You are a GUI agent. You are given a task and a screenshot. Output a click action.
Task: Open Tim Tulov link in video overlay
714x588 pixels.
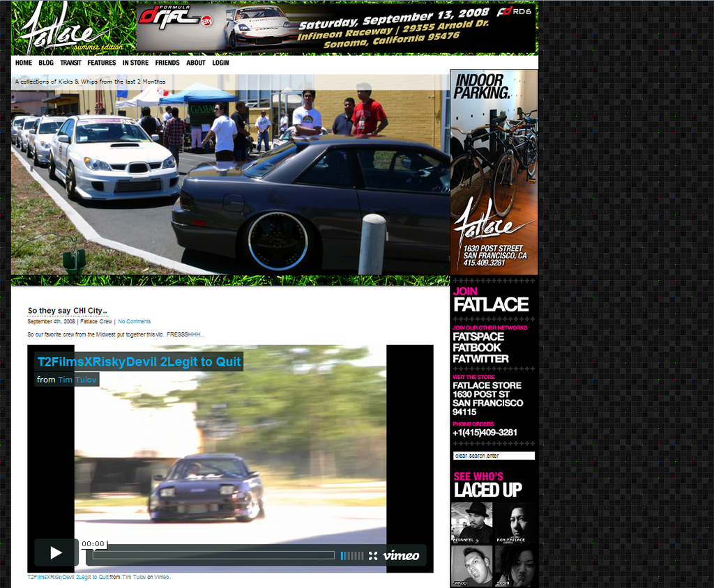pyautogui.click(x=77, y=380)
